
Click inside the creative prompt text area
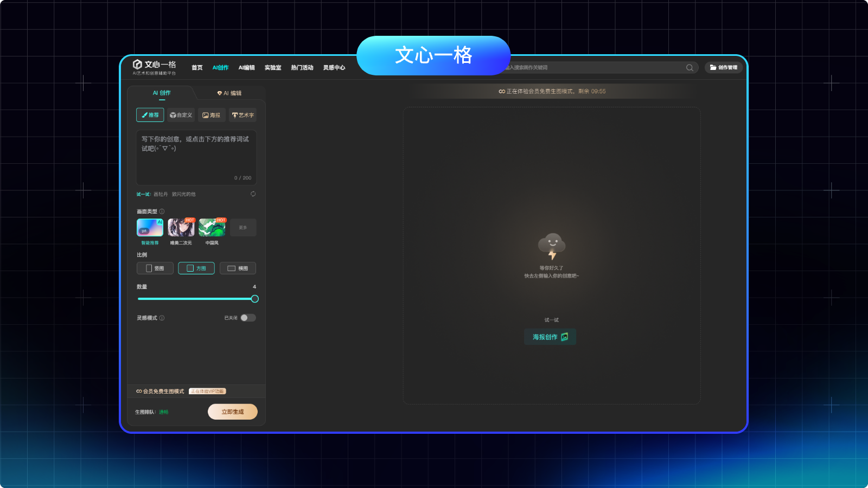[196, 157]
